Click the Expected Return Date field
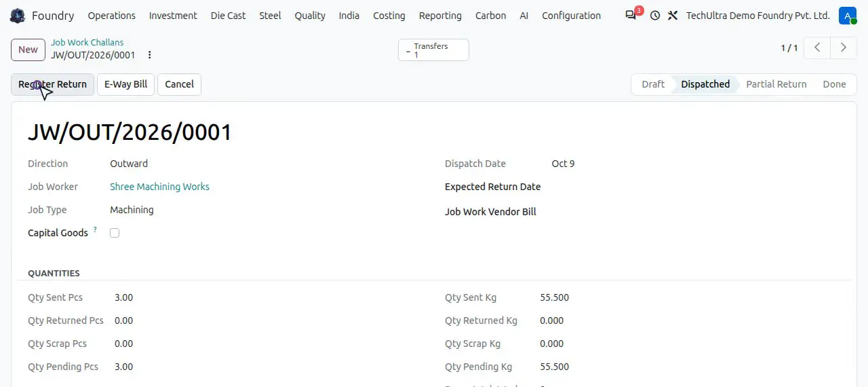This screenshot has height=387, width=868. [696, 187]
